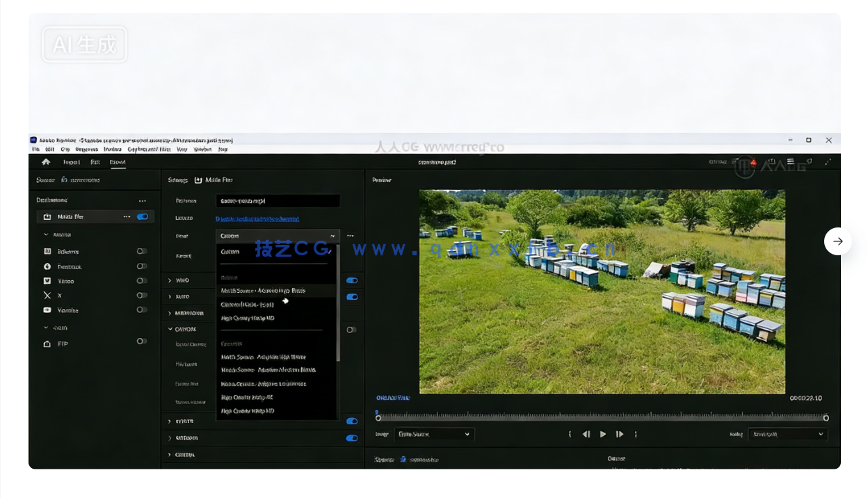Screen dimensions: 868x498
Task: Click the FTP destination icon
Action: (47, 343)
